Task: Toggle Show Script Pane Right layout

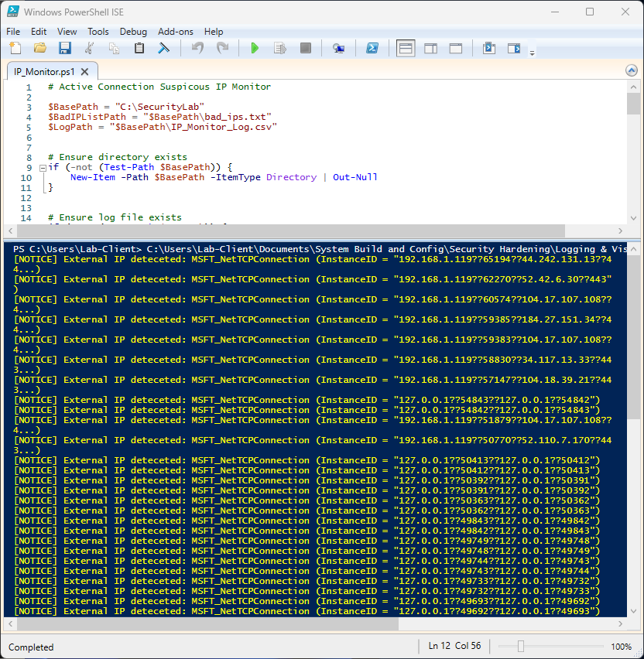Action: pyautogui.click(x=431, y=48)
